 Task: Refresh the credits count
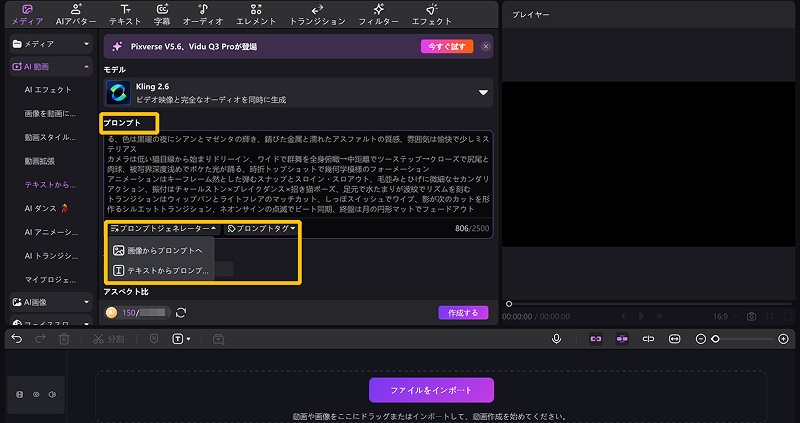click(181, 312)
